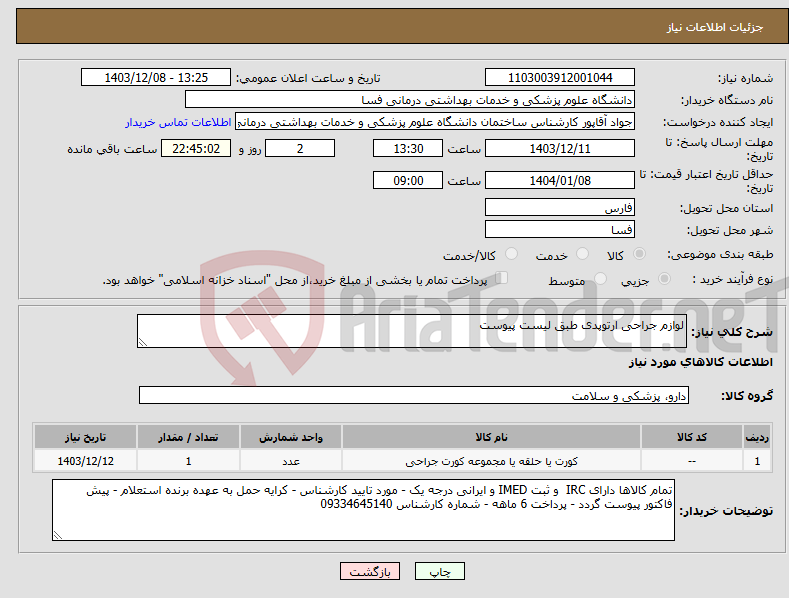Screen dimensions: 789x598
Task: Click the delivery province field فارس
Action: click(560, 207)
